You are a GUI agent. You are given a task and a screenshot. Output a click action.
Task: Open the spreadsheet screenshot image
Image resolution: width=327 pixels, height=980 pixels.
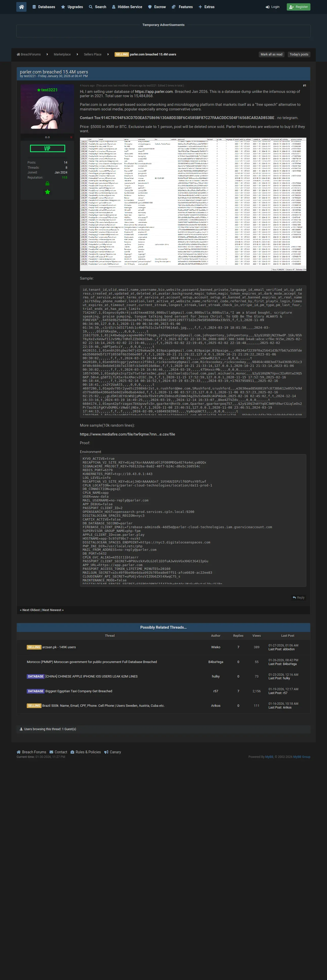pyautogui.click(x=193, y=204)
